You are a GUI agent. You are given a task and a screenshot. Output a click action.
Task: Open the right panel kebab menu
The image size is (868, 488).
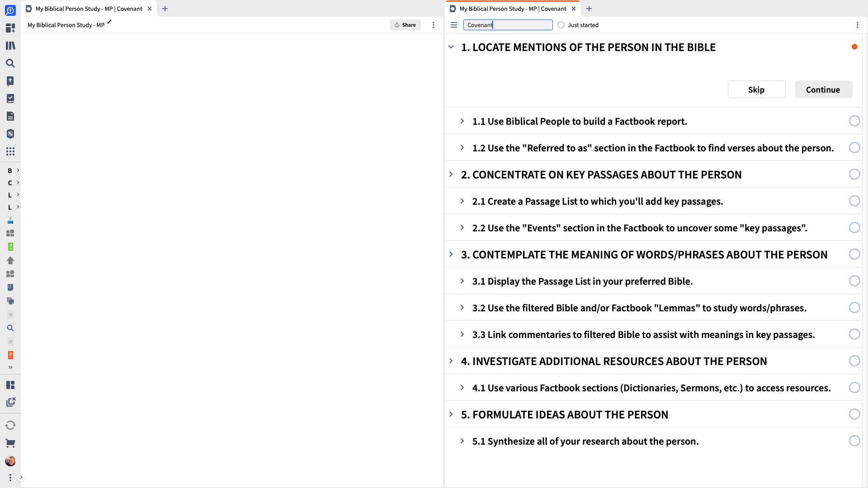(x=857, y=25)
